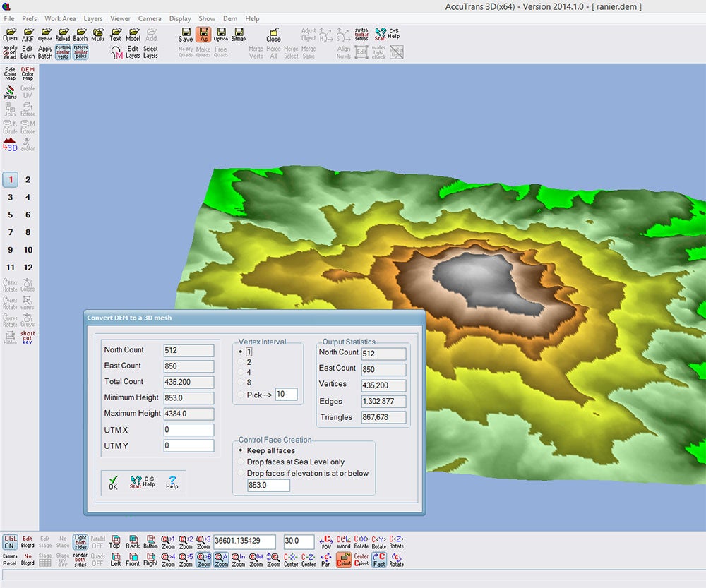Click the Top view icon

pyautogui.click(x=115, y=541)
